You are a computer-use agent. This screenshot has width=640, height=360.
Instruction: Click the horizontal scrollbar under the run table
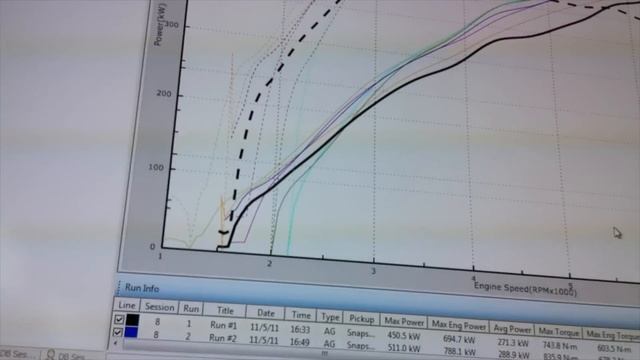click(x=324, y=353)
